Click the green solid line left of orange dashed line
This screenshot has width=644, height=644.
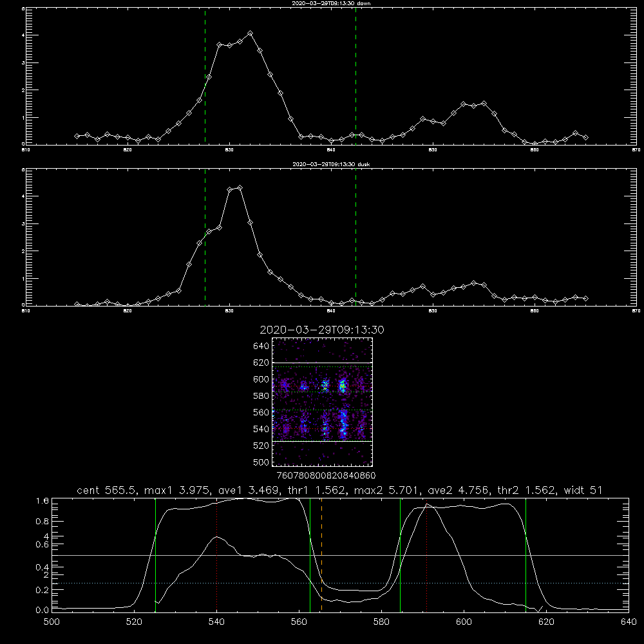coord(310,554)
